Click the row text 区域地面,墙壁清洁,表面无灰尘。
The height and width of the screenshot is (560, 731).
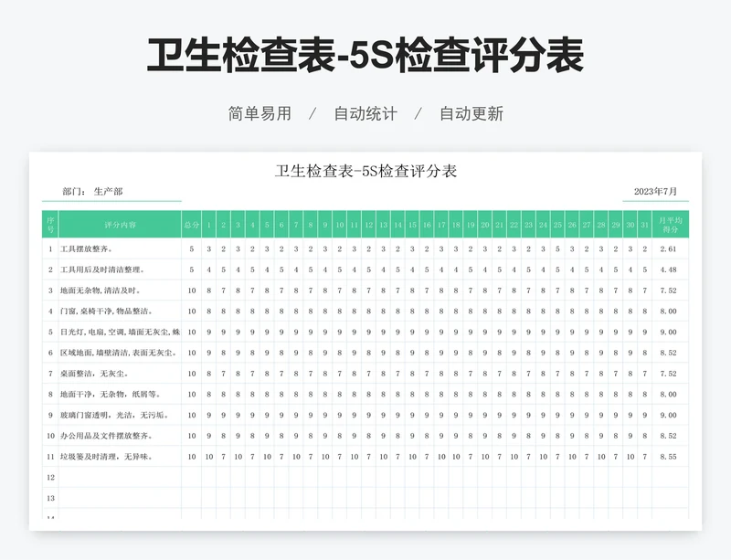119,353
